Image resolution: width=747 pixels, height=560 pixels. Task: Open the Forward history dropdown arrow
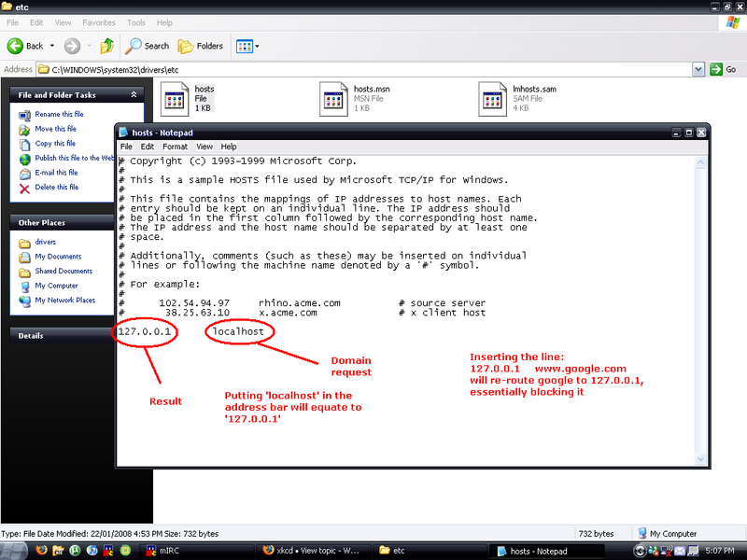click(89, 46)
